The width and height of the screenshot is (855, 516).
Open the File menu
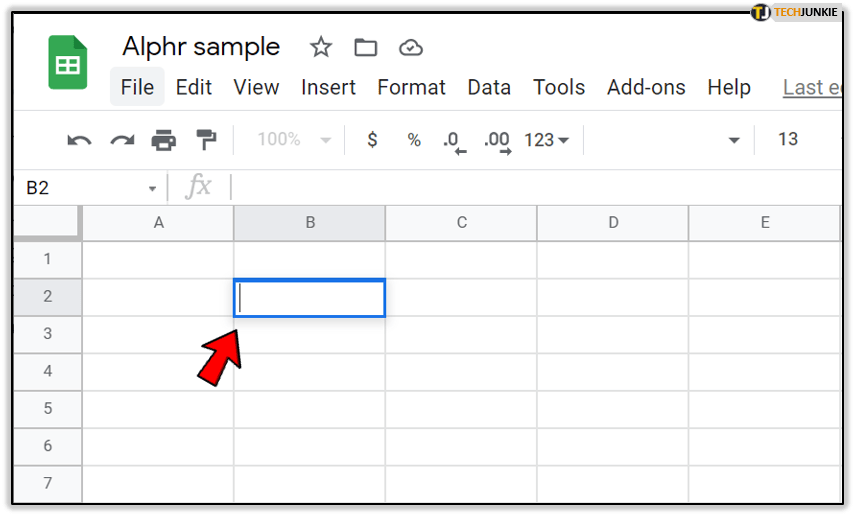[137, 87]
